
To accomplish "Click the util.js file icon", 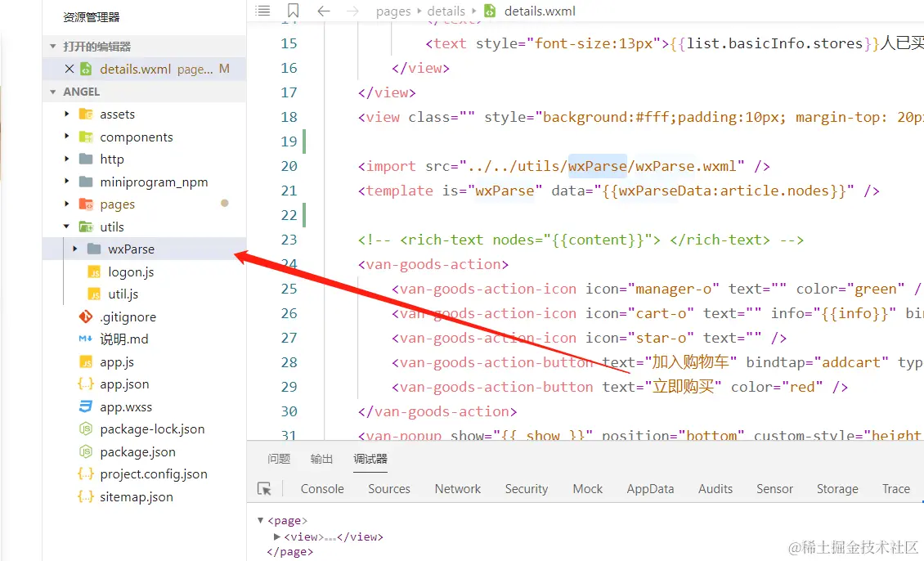I will coord(94,294).
